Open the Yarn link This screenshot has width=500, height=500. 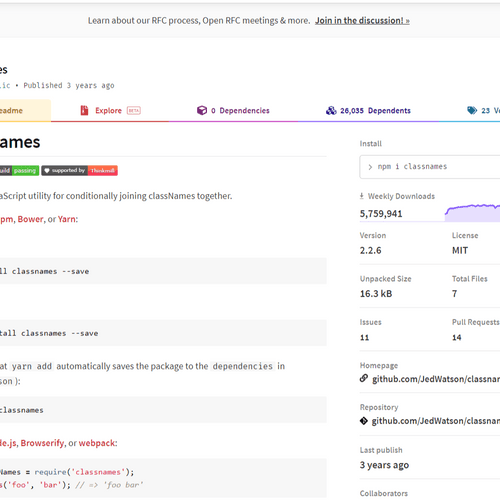[67, 219]
